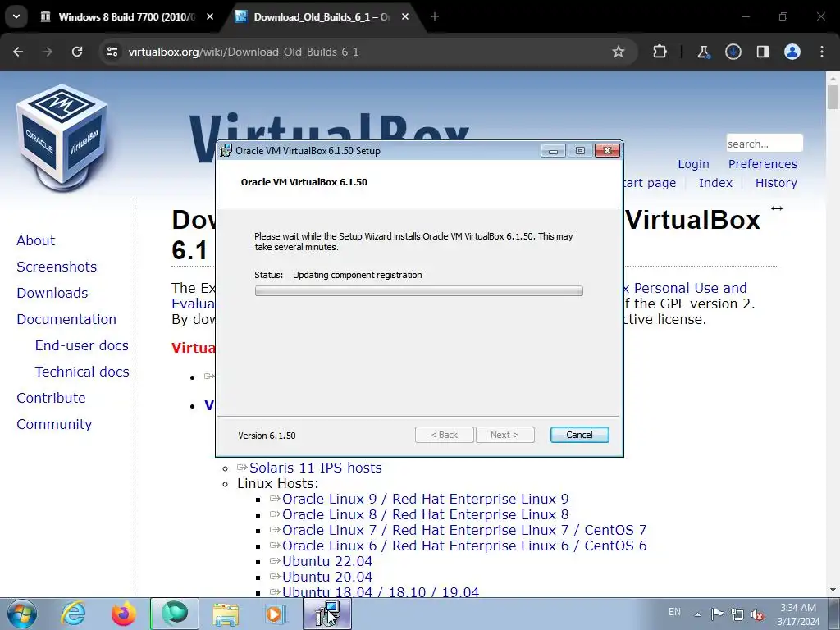Open Downloads in the sidebar

pos(52,293)
